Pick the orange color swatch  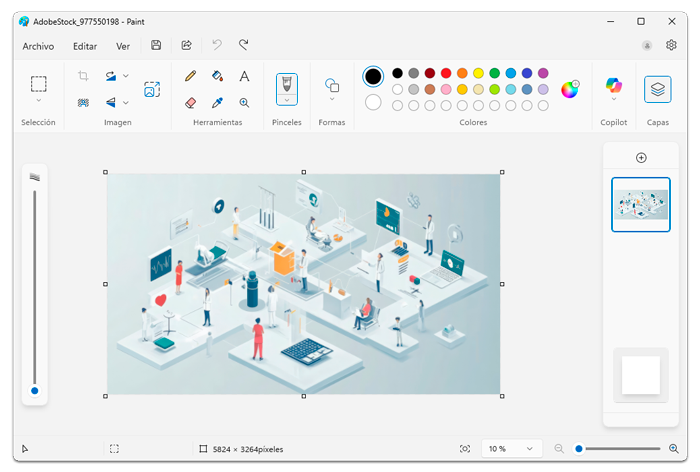click(462, 73)
